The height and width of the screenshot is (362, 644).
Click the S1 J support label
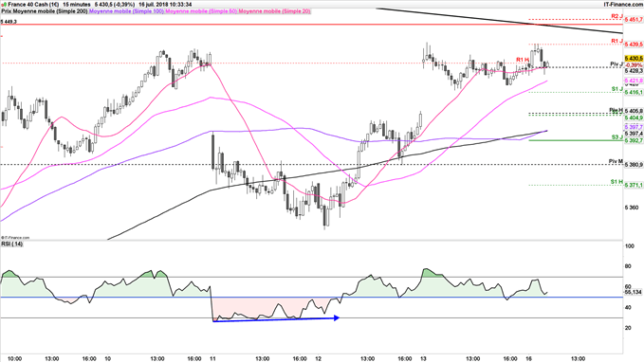click(616, 89)
